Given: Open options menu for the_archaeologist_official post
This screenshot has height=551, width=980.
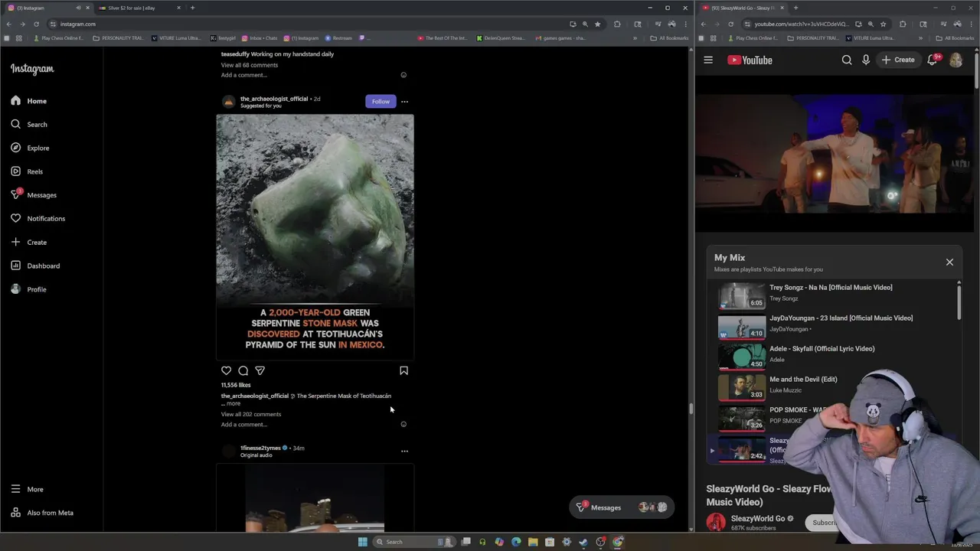Looking at the screenshot, I should tap(404, 101).
